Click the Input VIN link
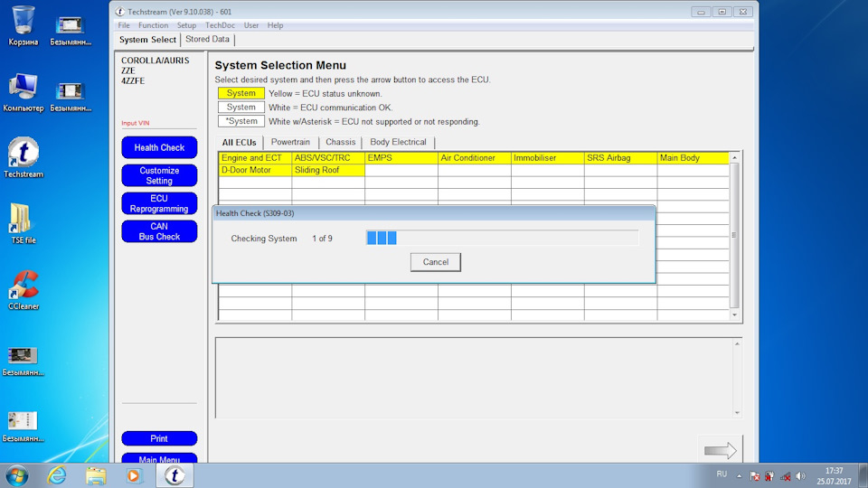 136,123
